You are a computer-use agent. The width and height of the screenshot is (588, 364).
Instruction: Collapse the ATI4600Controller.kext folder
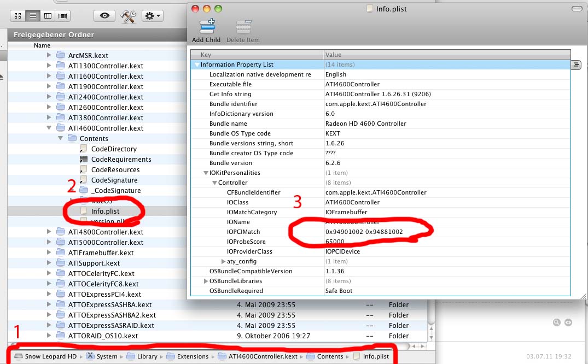tap(49, 128)
